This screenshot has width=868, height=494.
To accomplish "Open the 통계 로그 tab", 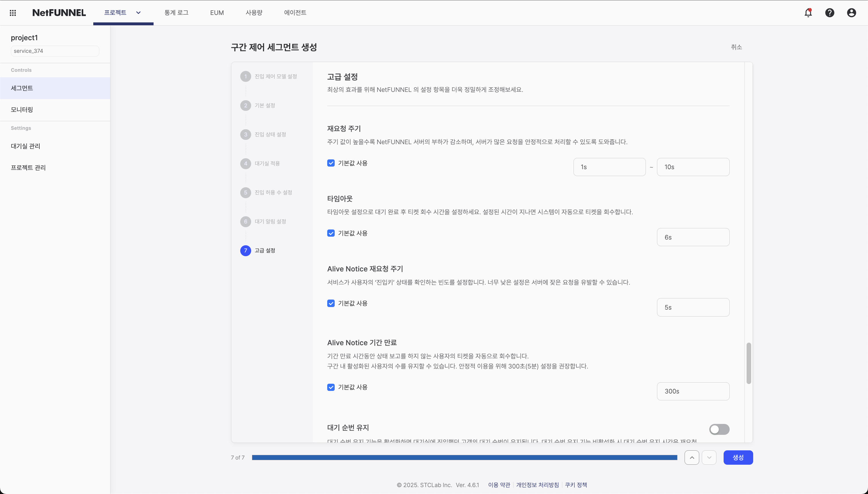I will pos(176,13).
